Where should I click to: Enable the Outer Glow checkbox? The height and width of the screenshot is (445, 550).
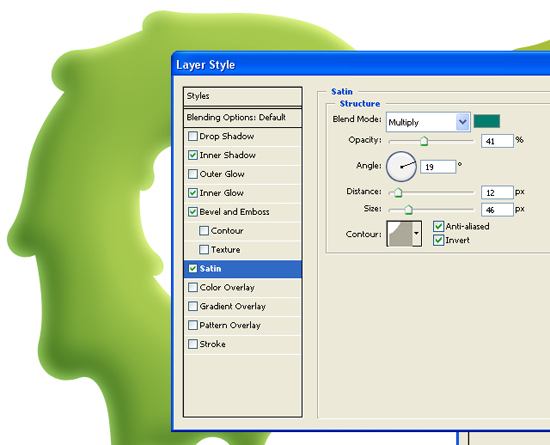[193, 174]
